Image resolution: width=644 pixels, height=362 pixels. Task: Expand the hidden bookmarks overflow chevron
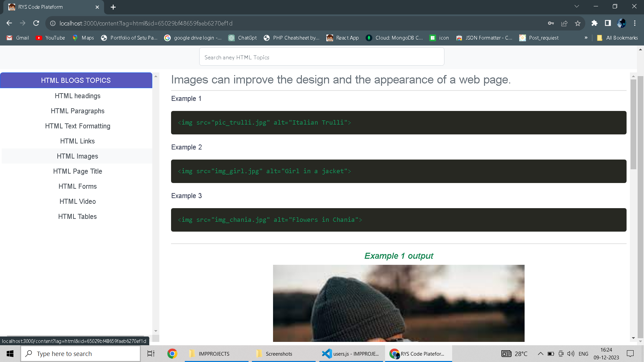tap(586, 38)
